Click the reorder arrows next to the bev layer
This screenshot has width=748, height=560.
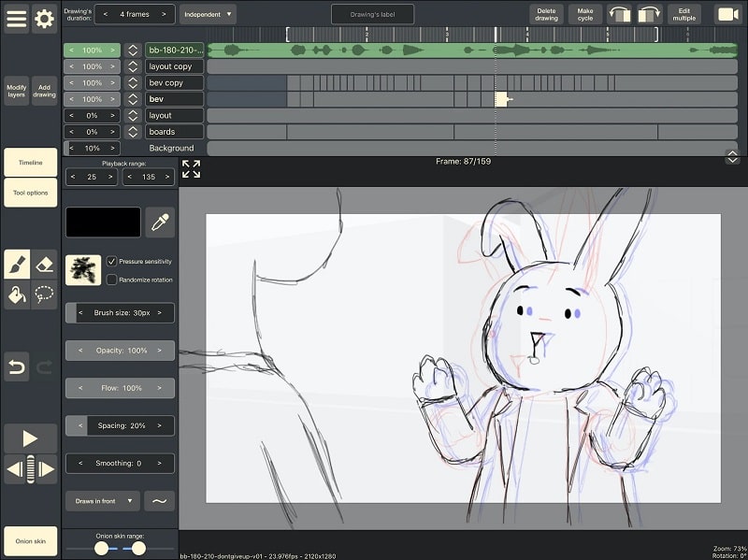tap(132, 98)
